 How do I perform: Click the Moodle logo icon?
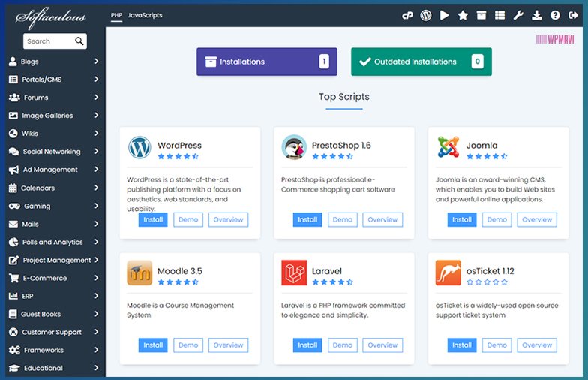(x=139, y=273)
